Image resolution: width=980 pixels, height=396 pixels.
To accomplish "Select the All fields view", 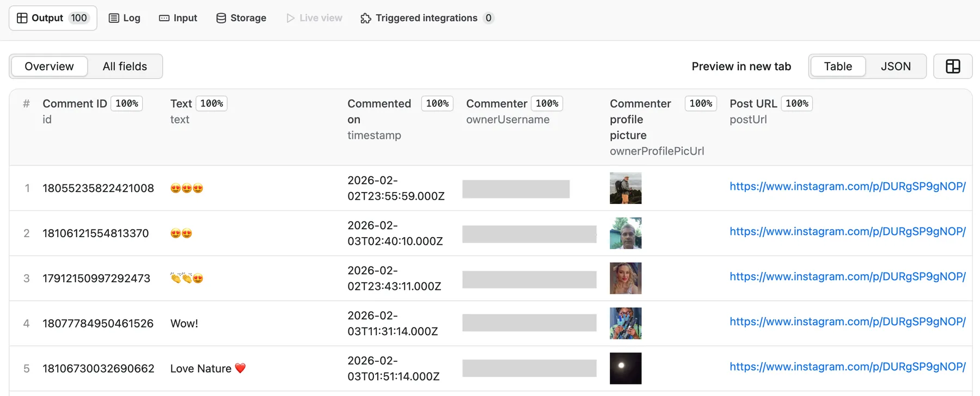I will coord(125,66).
